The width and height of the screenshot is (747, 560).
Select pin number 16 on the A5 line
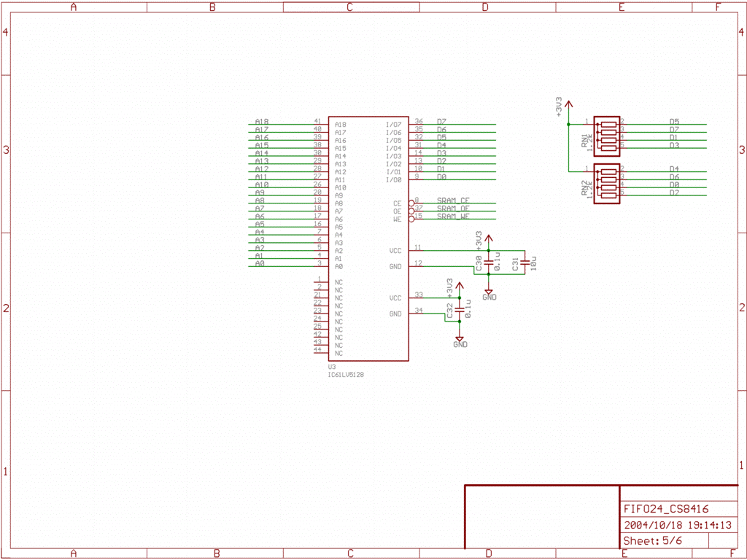coord(317,224)
